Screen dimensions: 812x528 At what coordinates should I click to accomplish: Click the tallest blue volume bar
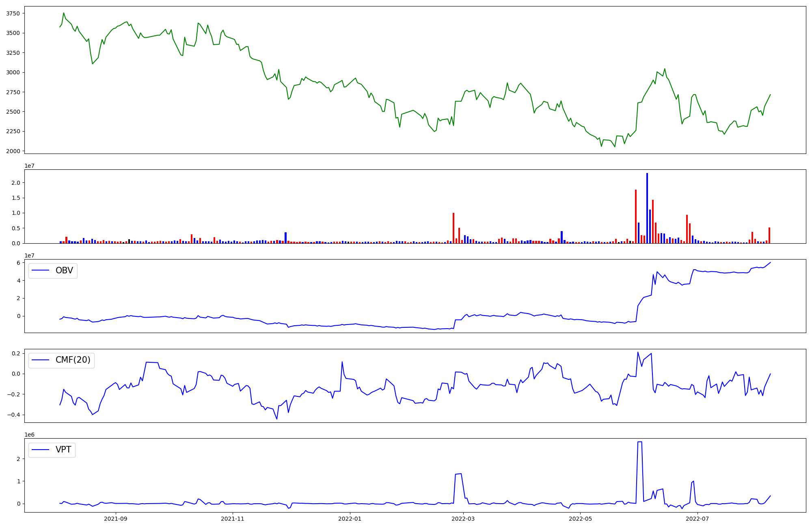point(647,207)
